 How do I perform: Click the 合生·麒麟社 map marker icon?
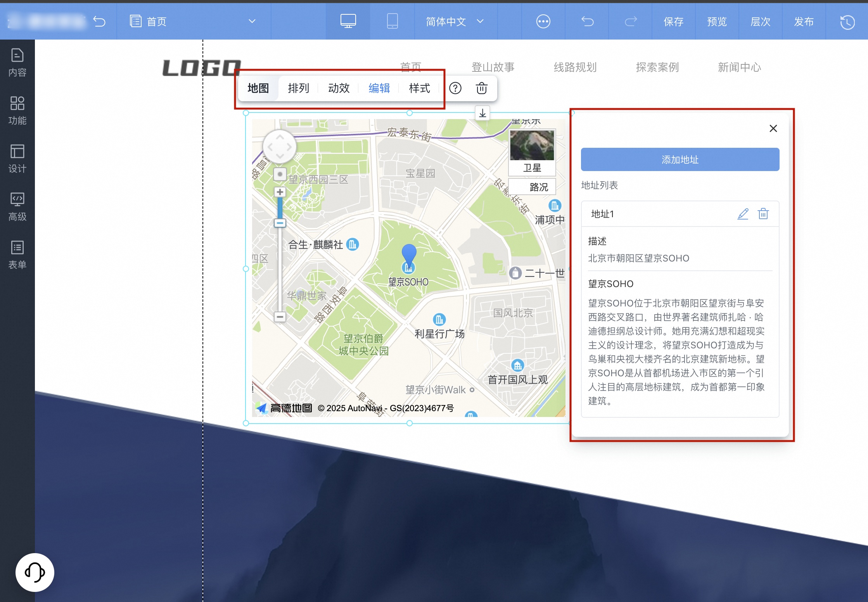(352, 244)
